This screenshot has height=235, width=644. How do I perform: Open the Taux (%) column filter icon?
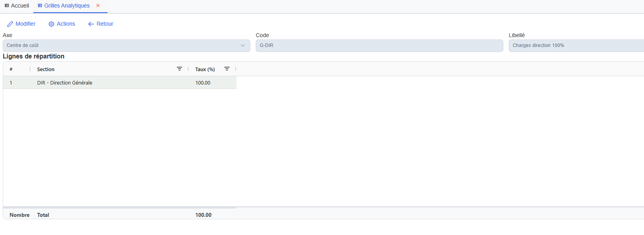(x=227, y=69)
